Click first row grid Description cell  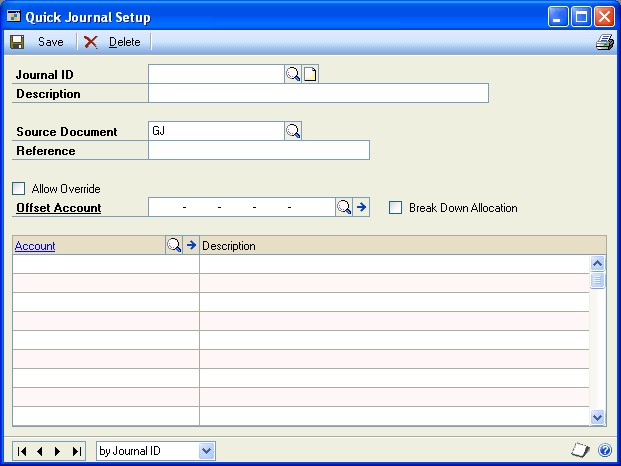click(x=394, y=264)
